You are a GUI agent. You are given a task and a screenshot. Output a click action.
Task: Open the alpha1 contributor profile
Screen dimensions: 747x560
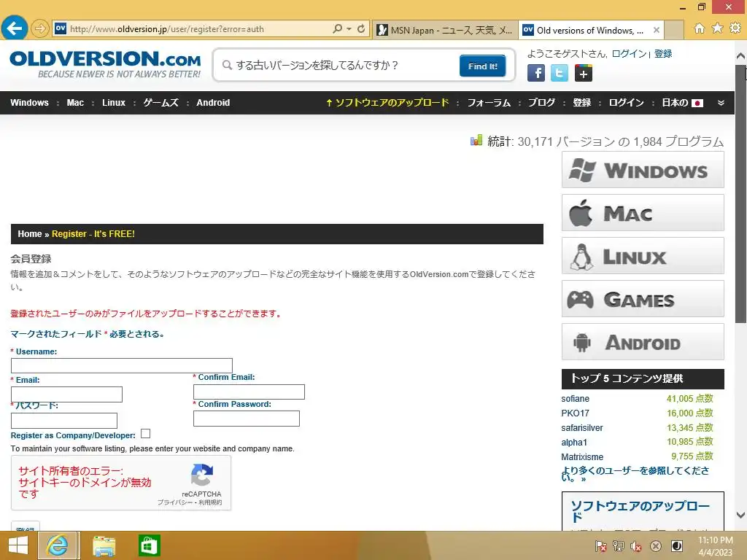[x=574, y=443]
